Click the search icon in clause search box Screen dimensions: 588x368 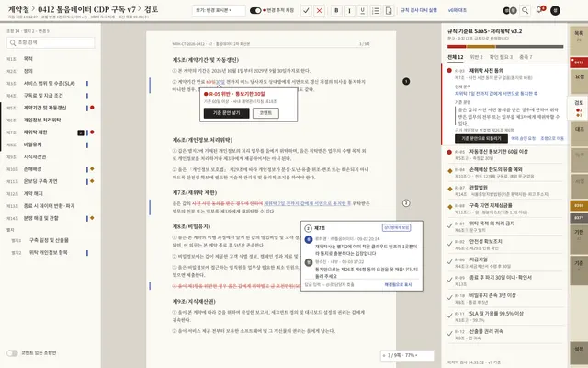click(x=13, y=43)
